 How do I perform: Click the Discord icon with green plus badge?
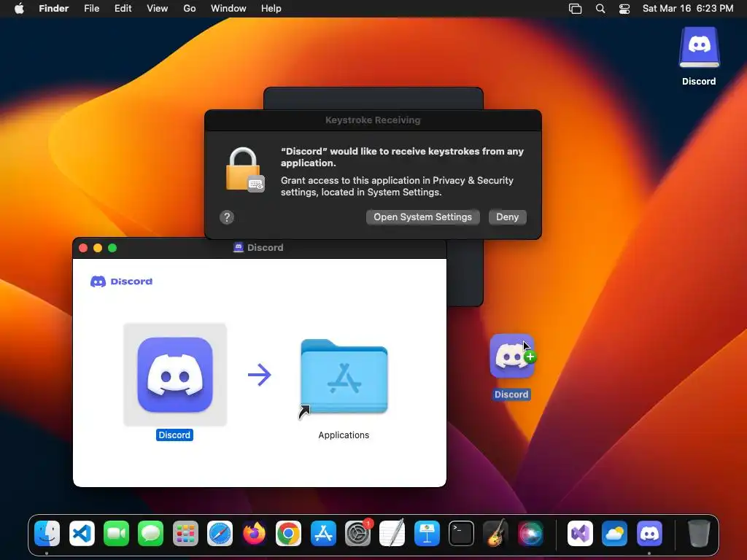click(x=512, y=356)
